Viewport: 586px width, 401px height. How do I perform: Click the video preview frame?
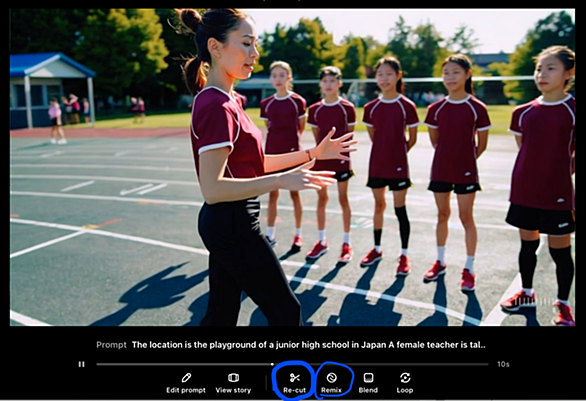coord(292,167)
